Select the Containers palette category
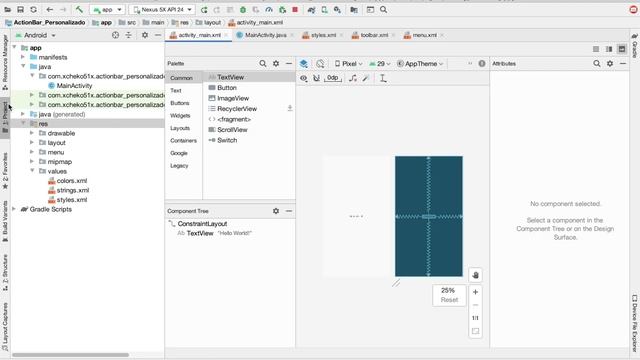Viewport: 640px width, 360px height. [x=183, y=141]
